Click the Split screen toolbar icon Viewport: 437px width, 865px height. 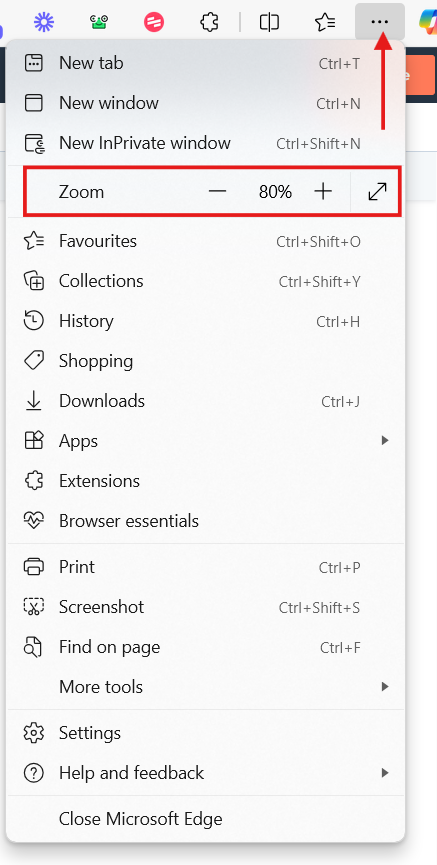[269, 22]
